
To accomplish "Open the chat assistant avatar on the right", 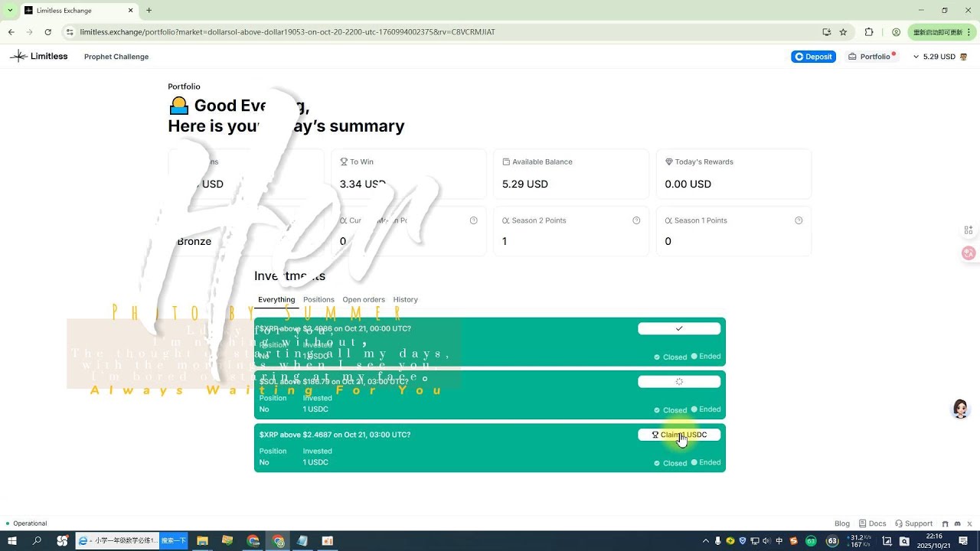I will point(960,409).
